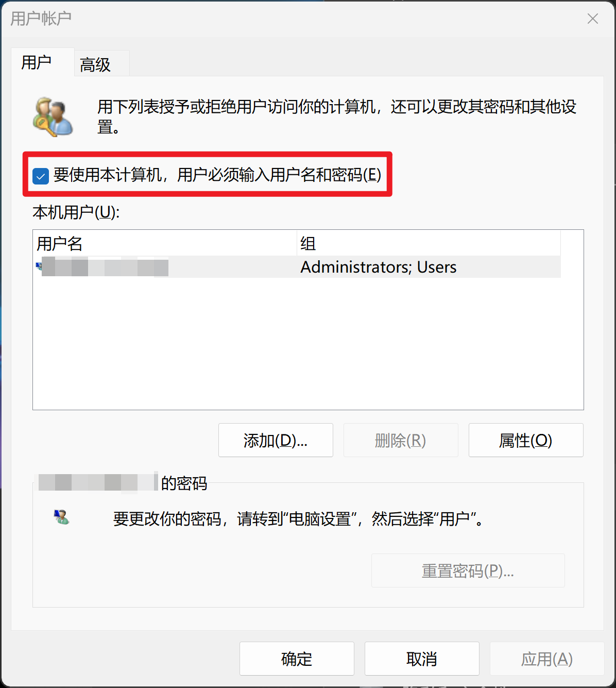Click the 用户名 column header

click(x=165, y=243)
